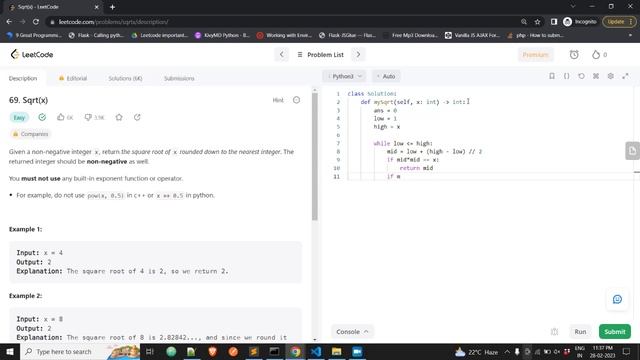Image resolution: width=640 pixels, height=360 pixels.
Task: Submit the solution
Action: coord(615,331)
